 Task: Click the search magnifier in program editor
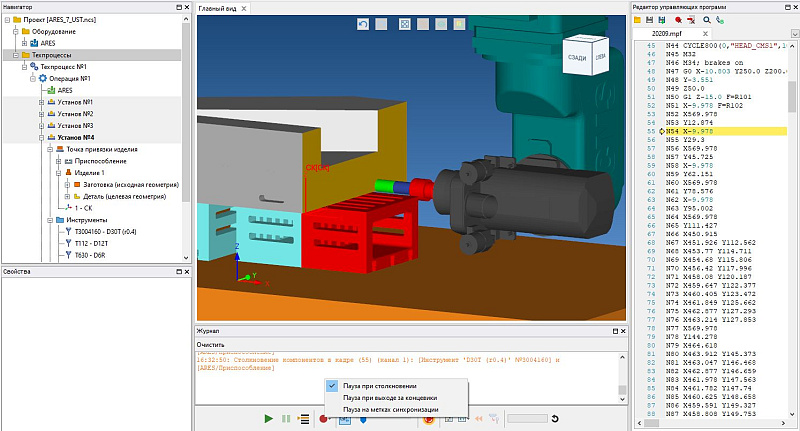tap(706, 19)
